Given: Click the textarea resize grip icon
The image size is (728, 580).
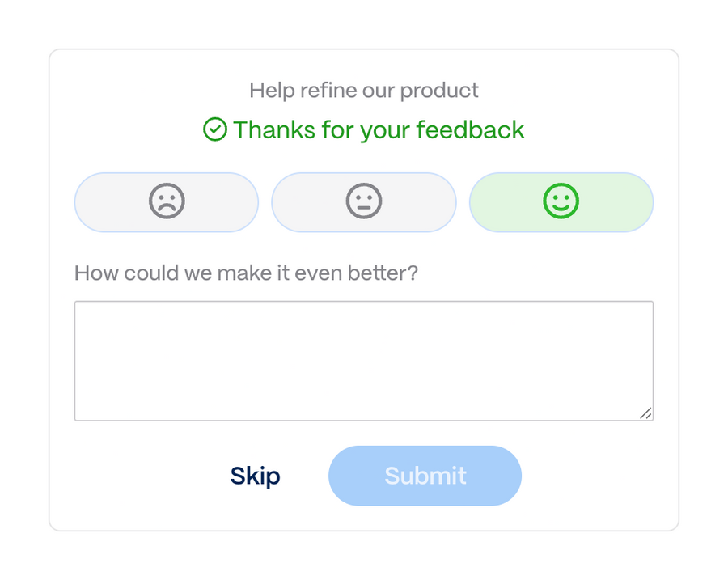Looking at the screenshot, I should [646, 414].
